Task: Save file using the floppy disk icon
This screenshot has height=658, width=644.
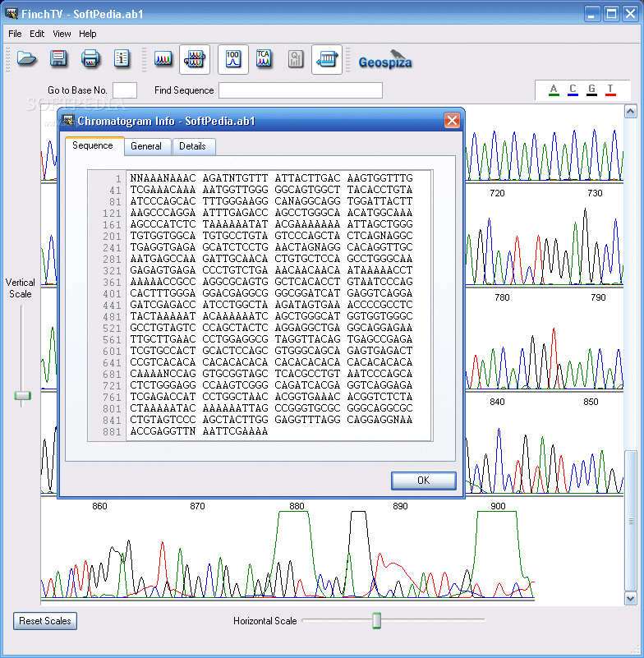Action: point(58,59)
